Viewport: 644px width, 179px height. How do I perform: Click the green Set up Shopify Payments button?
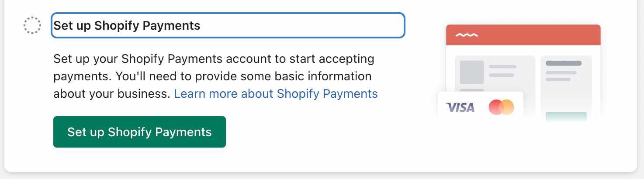click(139, 132)
